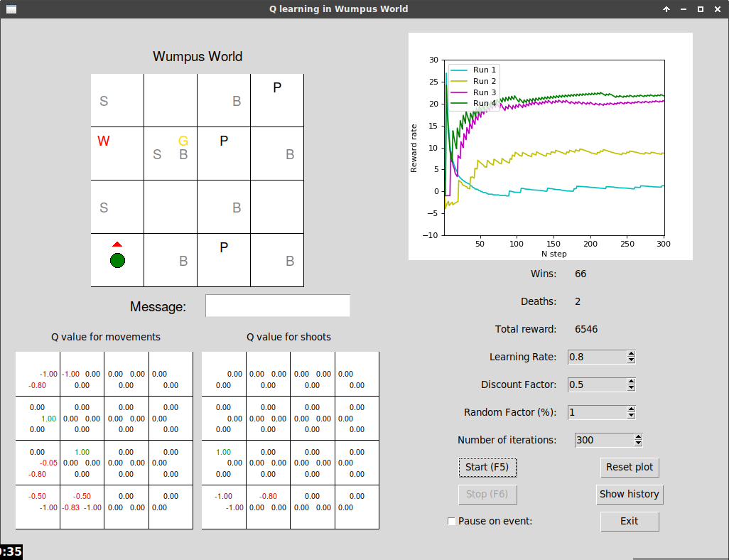Click the Deaths value 2
This screenshot has height=560, width=729.
(578, 301)
